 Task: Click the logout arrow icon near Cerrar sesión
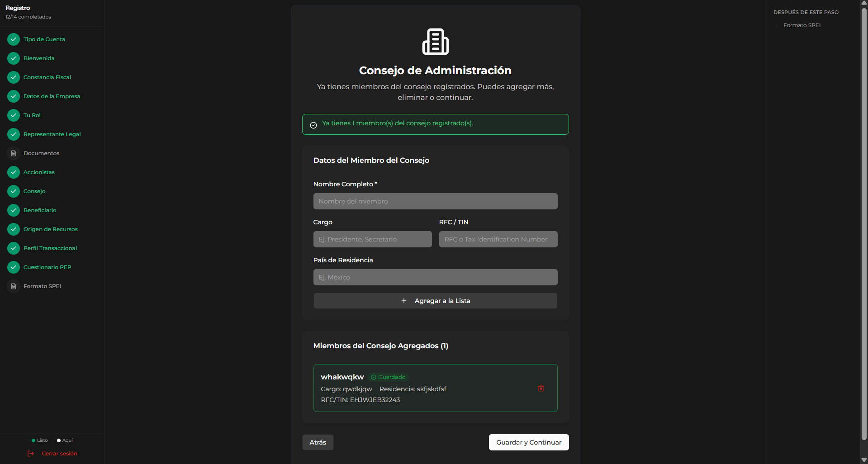tap(31, 454)
